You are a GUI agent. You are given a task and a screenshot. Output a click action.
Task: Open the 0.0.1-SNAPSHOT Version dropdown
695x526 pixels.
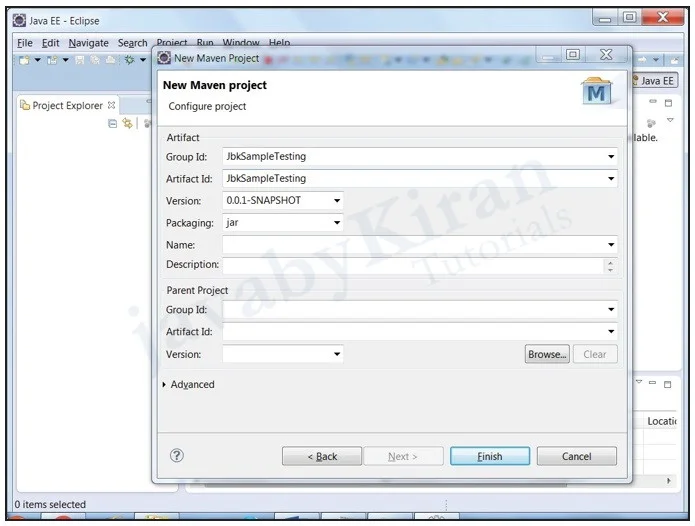pyautogui.click(x=337, y=201)
